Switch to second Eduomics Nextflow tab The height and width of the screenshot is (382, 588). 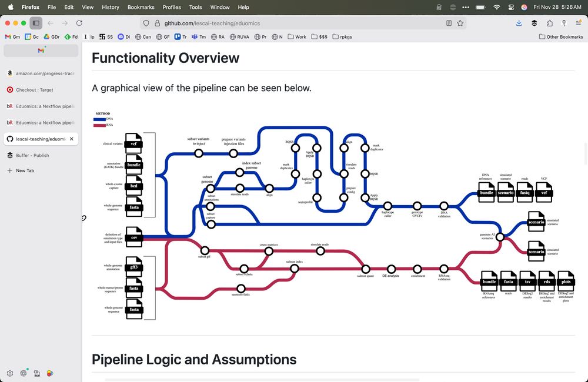41,123
